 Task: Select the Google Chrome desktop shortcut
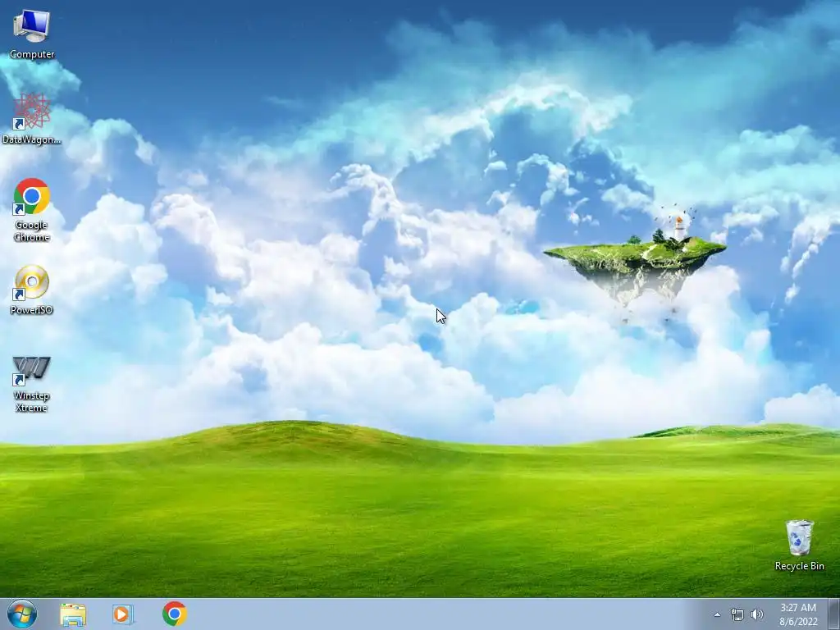tap(32, 209)
